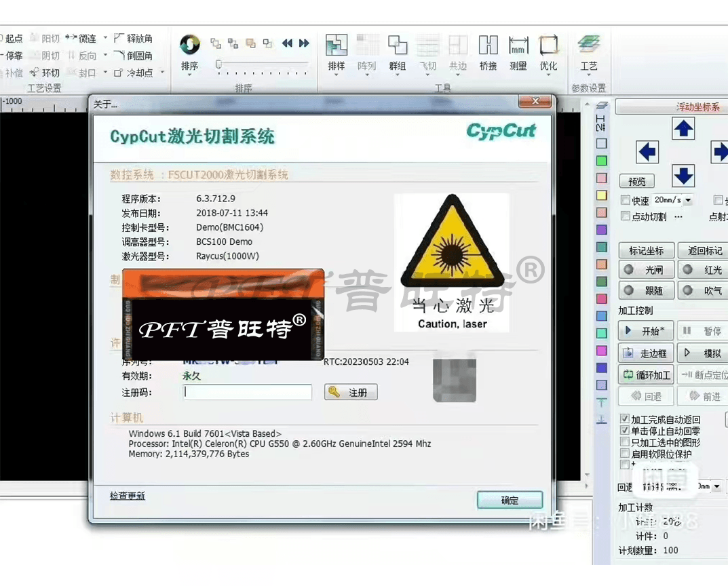Select the 桥接 bridge tool

click(x=488, y=53)
